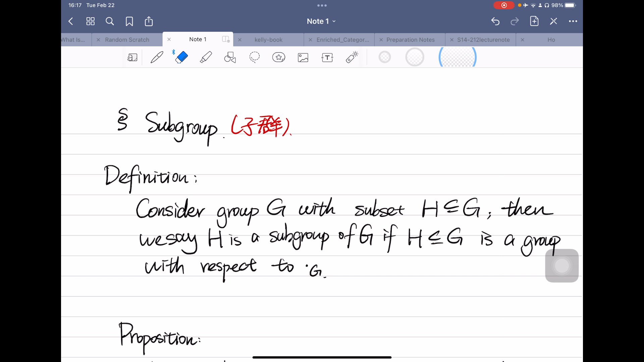Click the Undo button
Screen dimensions: 644x362
tap(495, 21)
